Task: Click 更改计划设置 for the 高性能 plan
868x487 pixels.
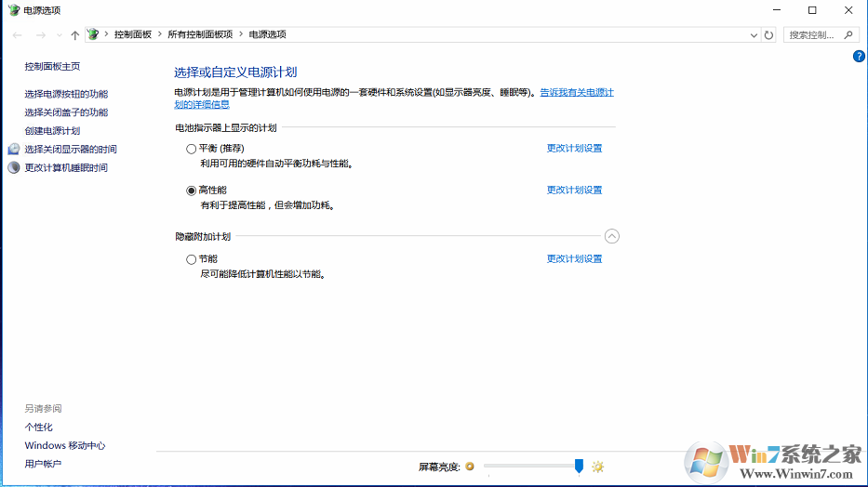Action: tap(574, 191)
